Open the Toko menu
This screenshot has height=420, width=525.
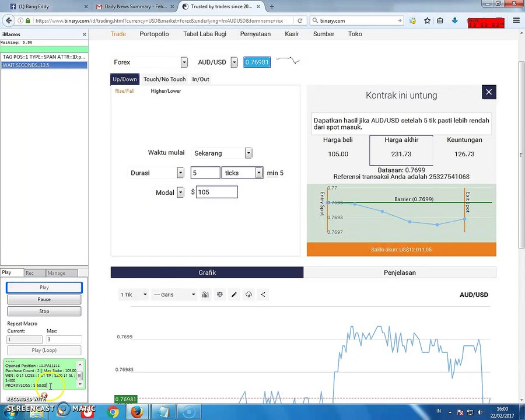coord(355,34)
